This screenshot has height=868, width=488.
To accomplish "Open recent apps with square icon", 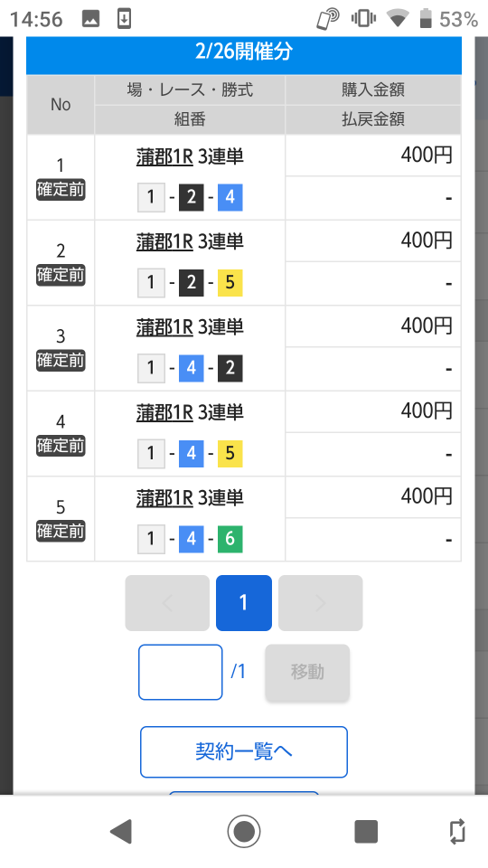I will tap(366, 831).
